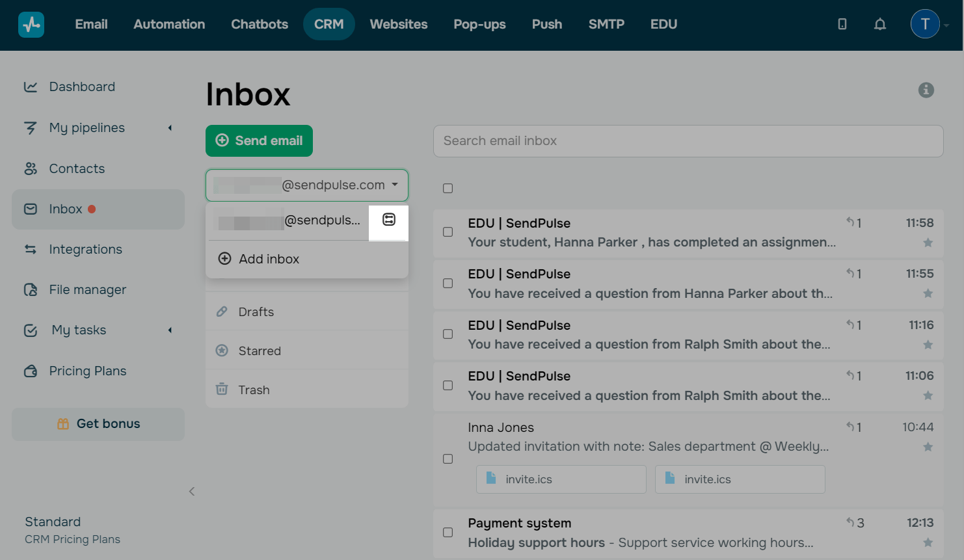Open the inbox account selector dropdown
Screen dimensions: 964x560
307,185
